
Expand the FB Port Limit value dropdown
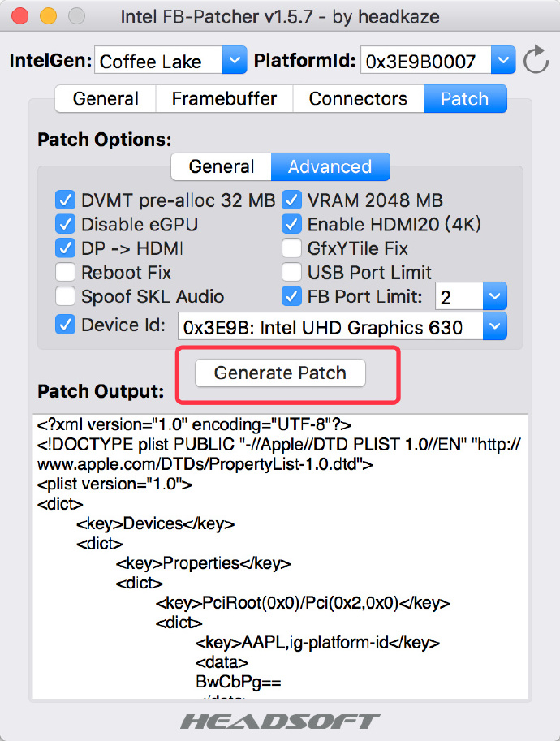pyautogui.click(x=495, y=296)
